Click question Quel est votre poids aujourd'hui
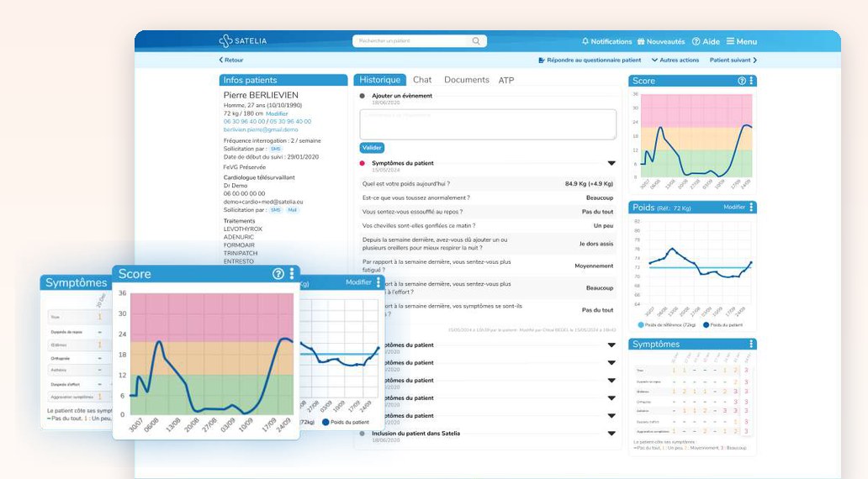Screen dimensions: 868x479 tap(405, 184)
